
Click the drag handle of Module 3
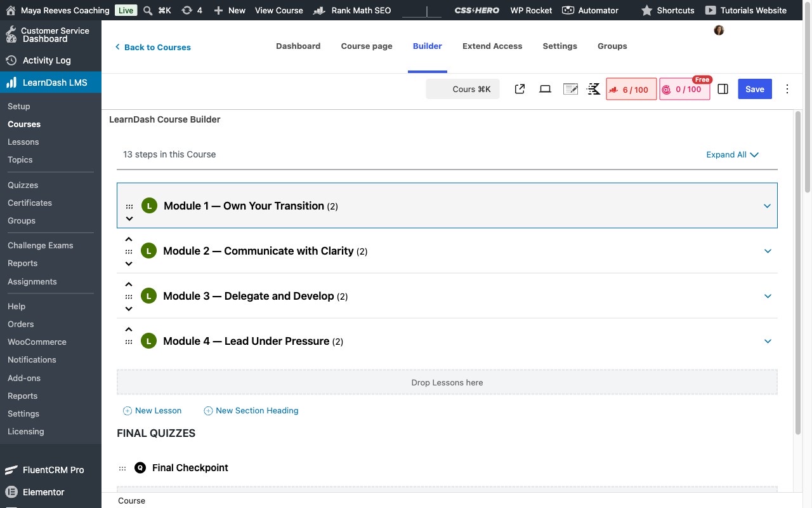click(x=129, y=297)
